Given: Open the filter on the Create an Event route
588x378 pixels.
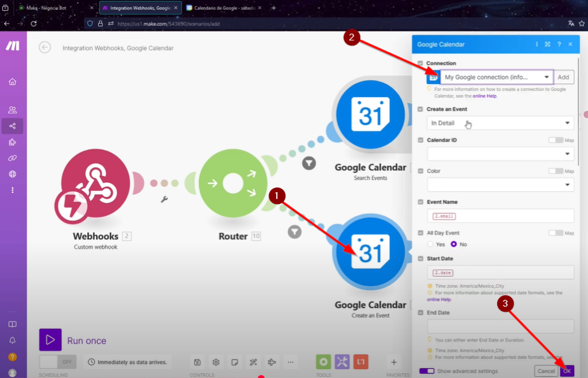Looking at the screenshot, I should pos(295,232).
